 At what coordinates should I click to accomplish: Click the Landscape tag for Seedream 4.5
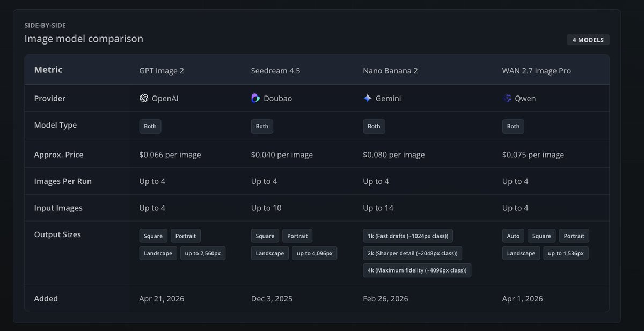tap(269, 253)
